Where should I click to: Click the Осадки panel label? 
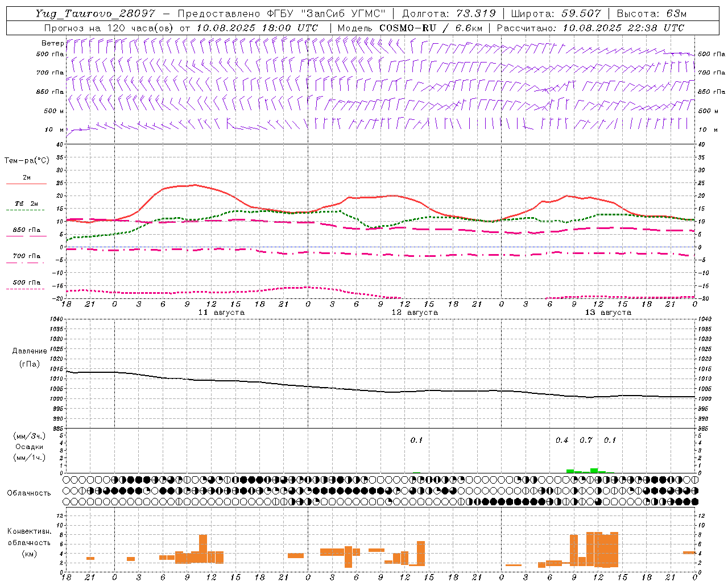[30, 447]
